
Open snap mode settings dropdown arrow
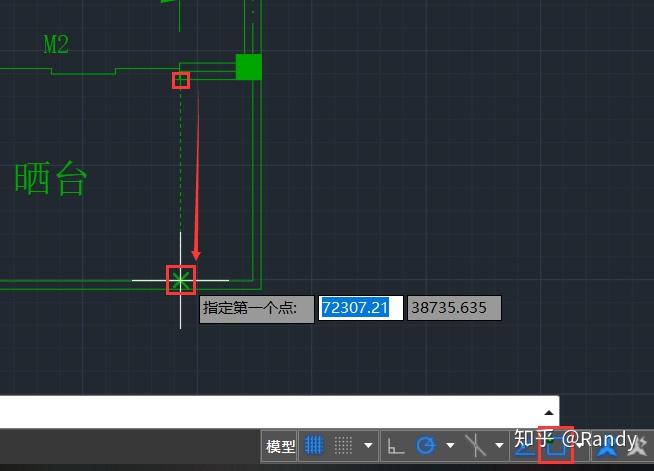368,446
